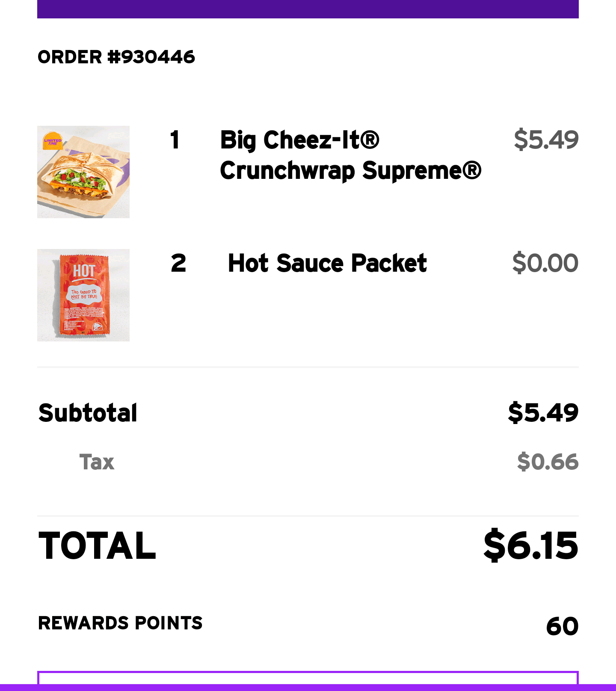
Task: Click the order number #930446 heading
Action: 116,57
